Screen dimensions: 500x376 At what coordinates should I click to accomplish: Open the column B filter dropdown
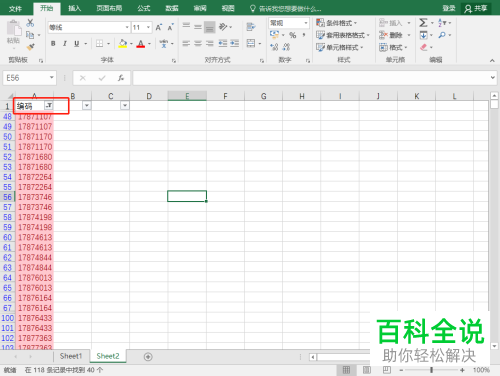pyautogui.click(x=87, y=106)
